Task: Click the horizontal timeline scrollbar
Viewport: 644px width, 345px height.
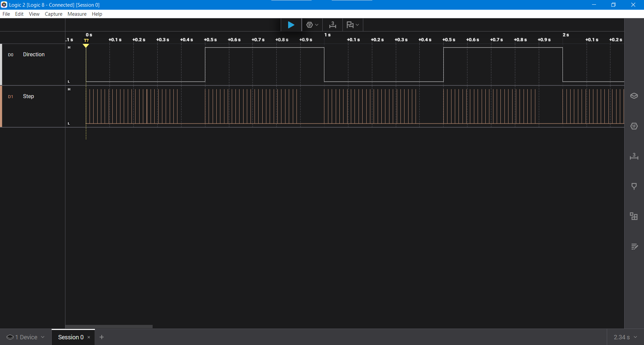Action: click(x=109, y=326)
